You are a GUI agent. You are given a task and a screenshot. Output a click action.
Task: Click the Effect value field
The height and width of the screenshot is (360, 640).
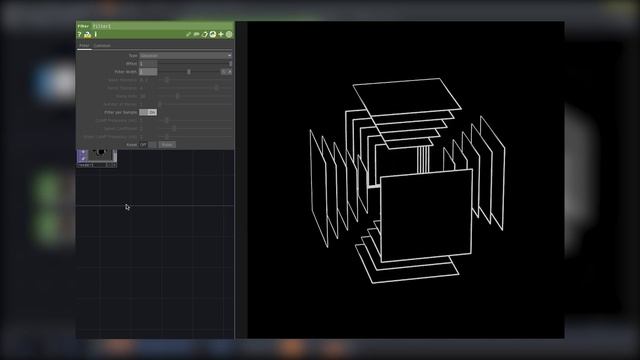148,64
